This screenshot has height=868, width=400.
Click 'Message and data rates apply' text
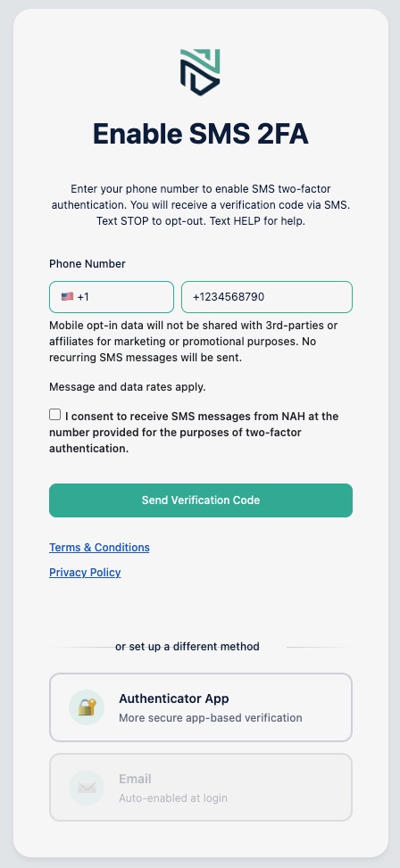pos(128,387)
